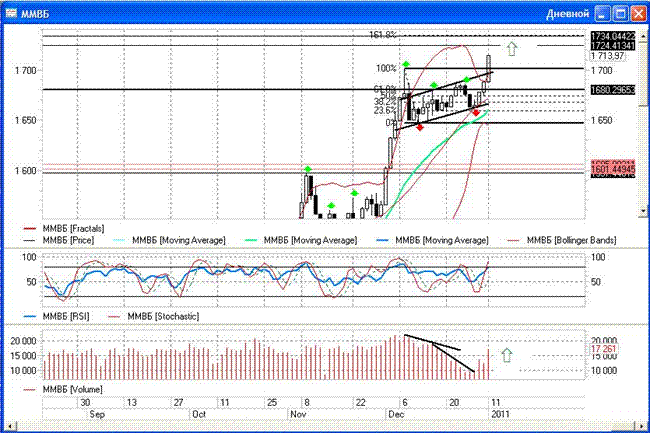The image size is (650, 433).
Task: Click the horizontal scrollbar left arrow
Action: (10, 426)
